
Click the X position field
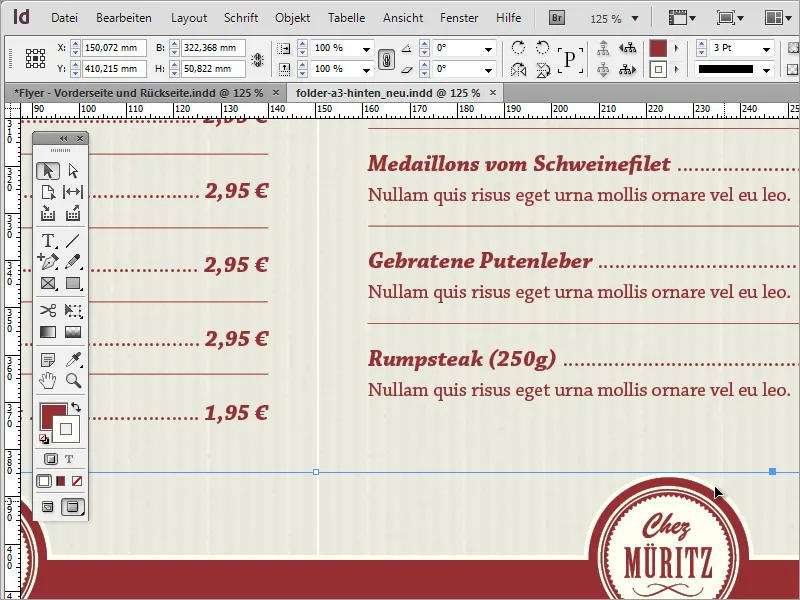[x=114, y=48]
